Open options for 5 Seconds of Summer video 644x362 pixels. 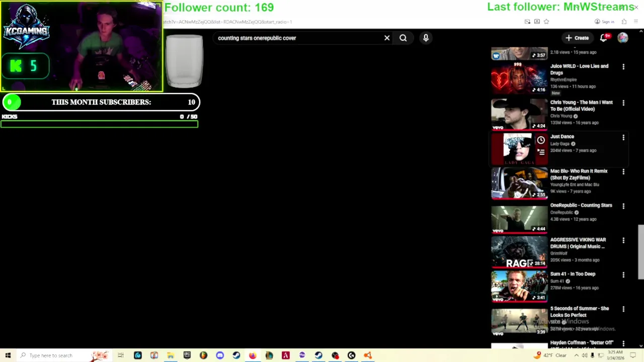623,309
